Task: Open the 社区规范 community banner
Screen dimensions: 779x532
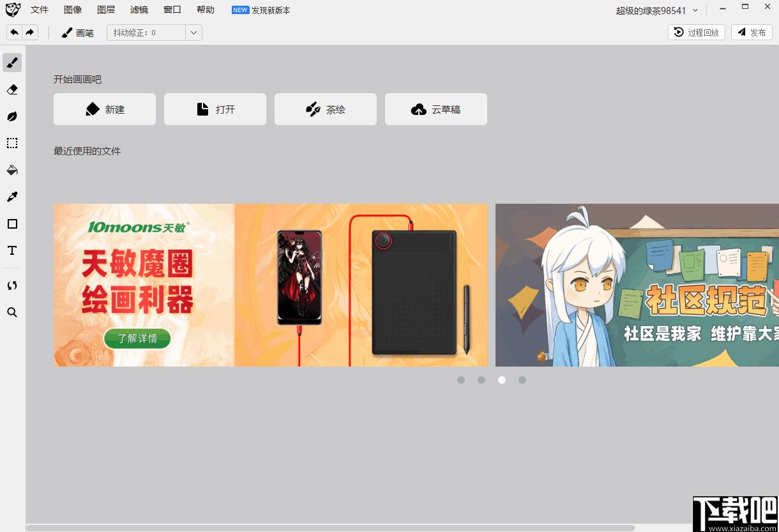Action: coord(637,285)
